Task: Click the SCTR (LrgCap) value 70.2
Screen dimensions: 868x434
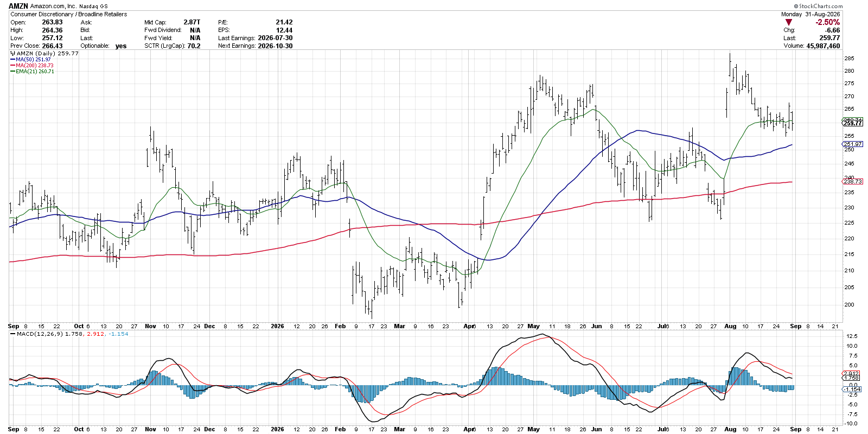Action: click(x=194, y=46)
